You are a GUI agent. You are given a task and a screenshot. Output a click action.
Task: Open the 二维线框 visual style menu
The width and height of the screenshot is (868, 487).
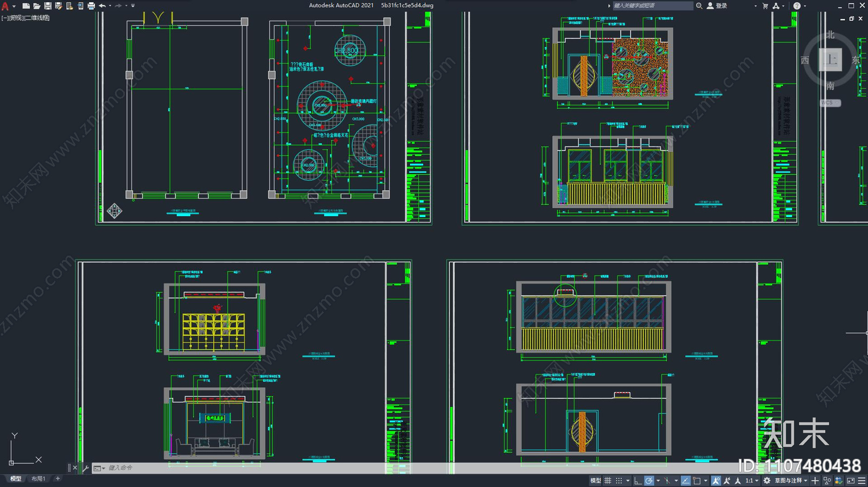(37, 18)
